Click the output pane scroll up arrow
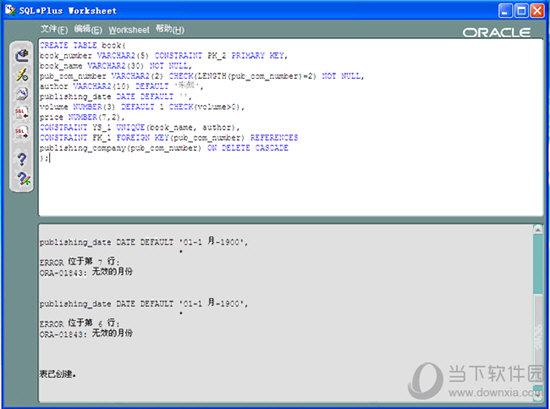Viewport: 550px width, 409px height. click(x=538, y=229)
